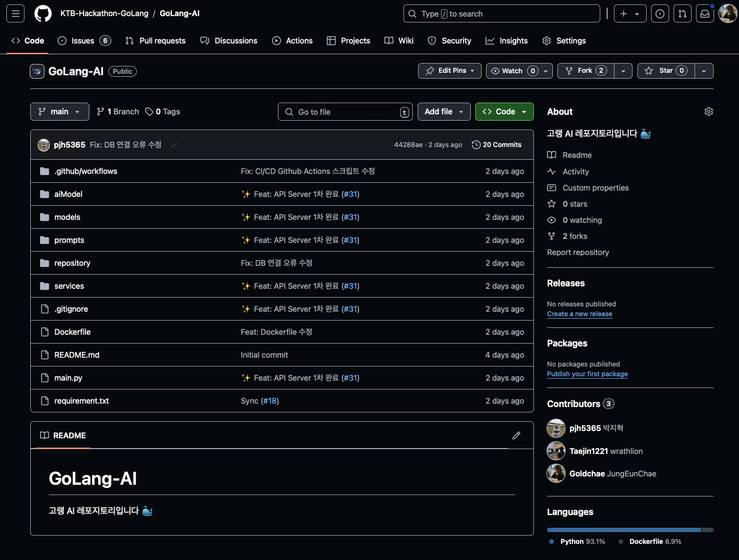Click the green check status icon

[x=174, y=145]
